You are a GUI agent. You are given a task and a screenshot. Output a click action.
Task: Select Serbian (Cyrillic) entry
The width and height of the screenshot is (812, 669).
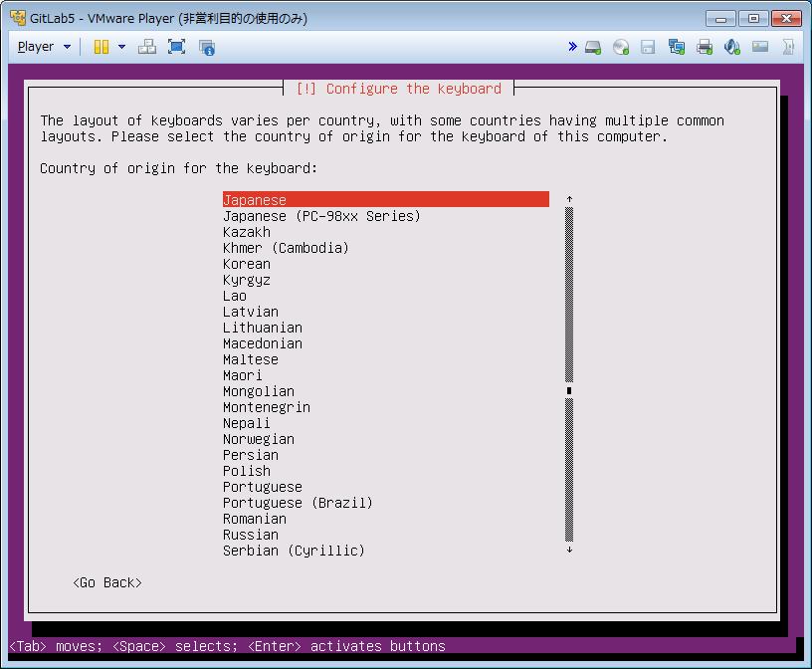pyautogui.click(x=294, y=551)
